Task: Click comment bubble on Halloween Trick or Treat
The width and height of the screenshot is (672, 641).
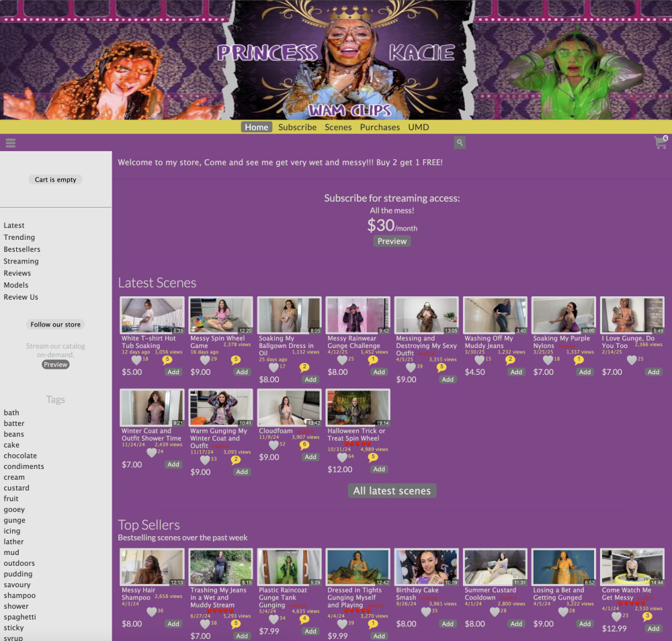Action: click(373, 458)
